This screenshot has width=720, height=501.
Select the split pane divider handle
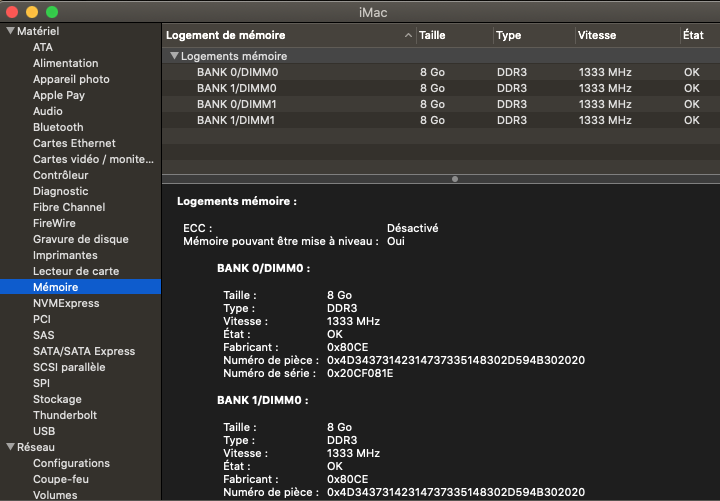[x=455, y=179]
